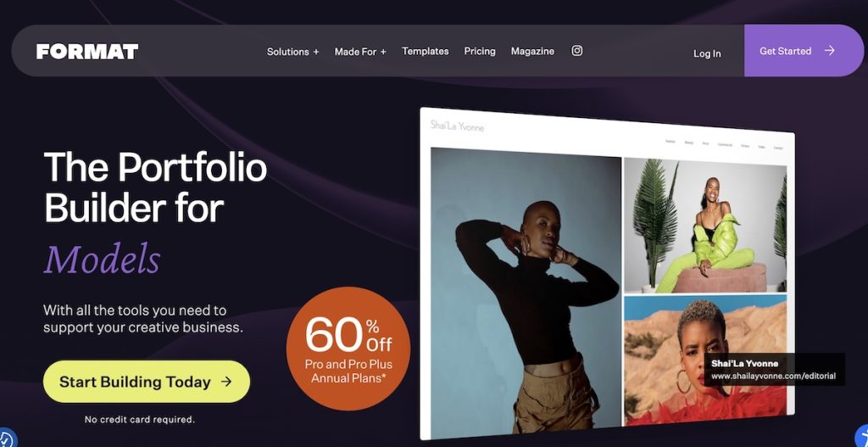This screenshot has width=868, height=447.
Task: Click the shailayvonne.com/editorial caption link
Action: pyautogui.click(x=773, y=377)
